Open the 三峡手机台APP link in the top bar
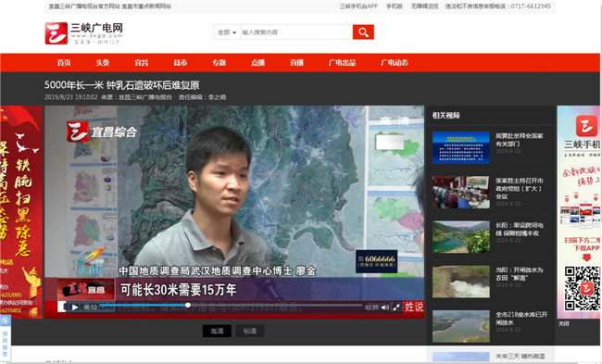 [x=358, y=6]
